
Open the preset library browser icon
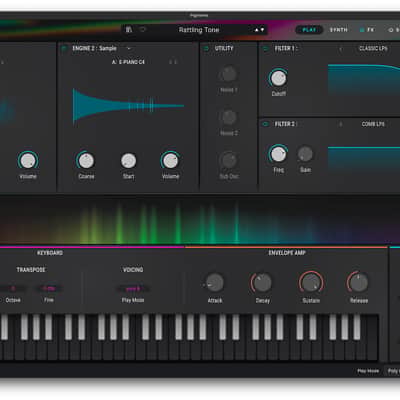(x=129, y=30)
